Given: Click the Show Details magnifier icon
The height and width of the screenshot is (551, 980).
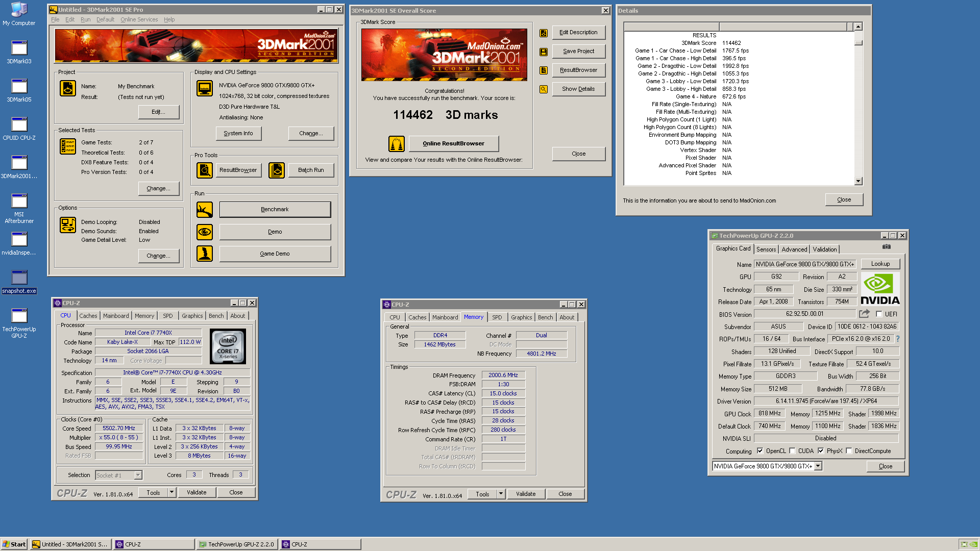Looking at the screenshot, I should [544, 89].
